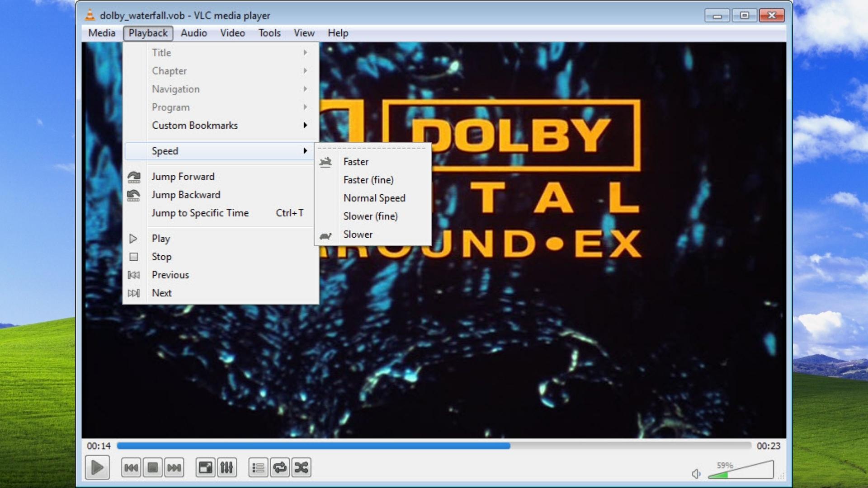Click the Play button in control bar
The image size is (868, 488).
97,468
